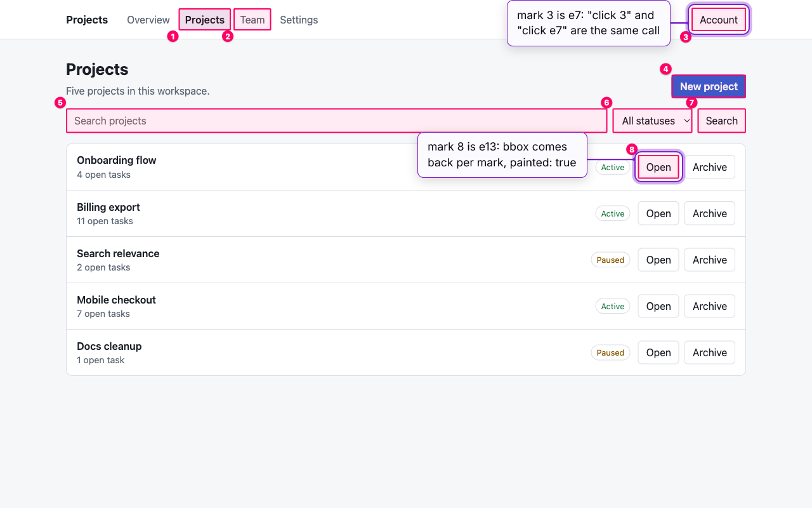Click the Mobile checkout project name

point(116,300)
